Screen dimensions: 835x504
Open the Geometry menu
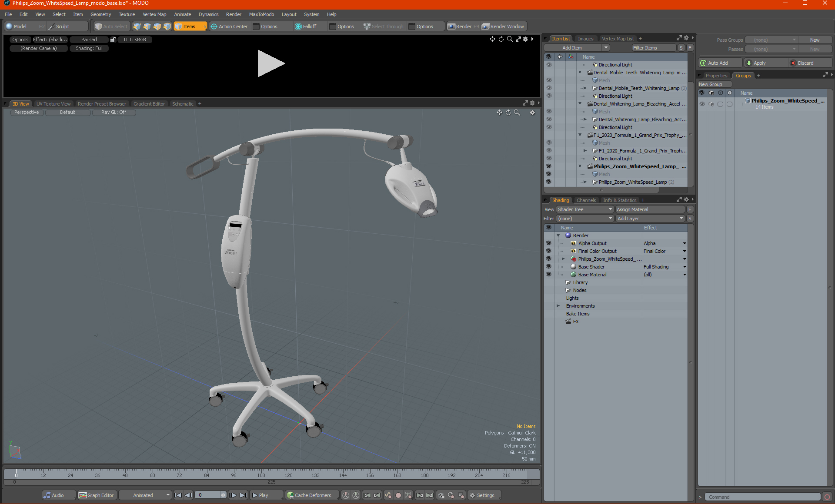pyautogui.click(x=100, y=14)
